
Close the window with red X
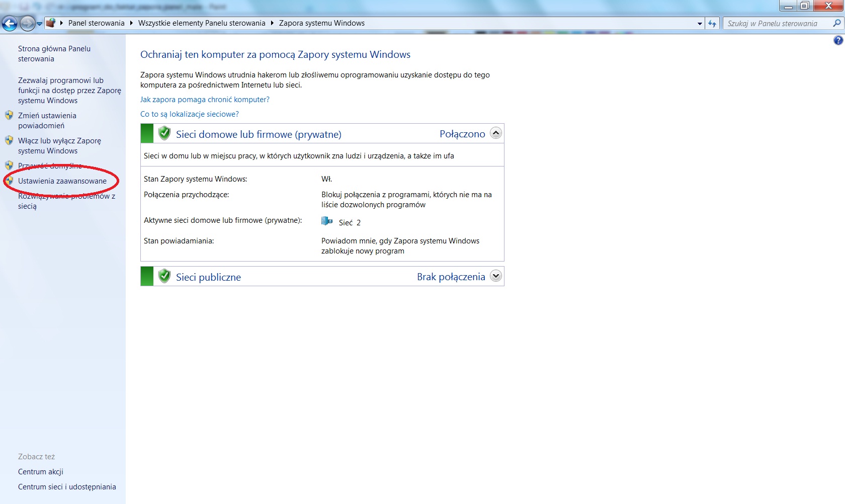click(x=828, y=6)
